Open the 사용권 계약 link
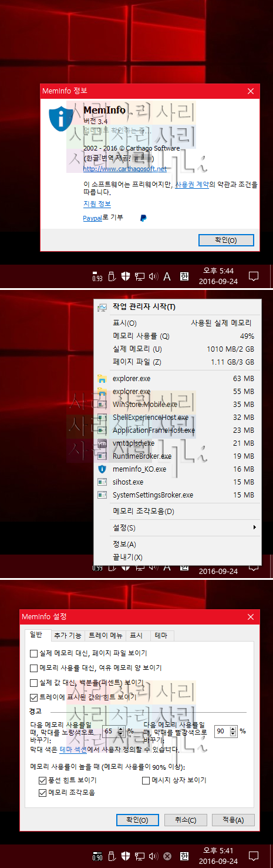This screenshot has width=273, height=868. tap(192, 184)
